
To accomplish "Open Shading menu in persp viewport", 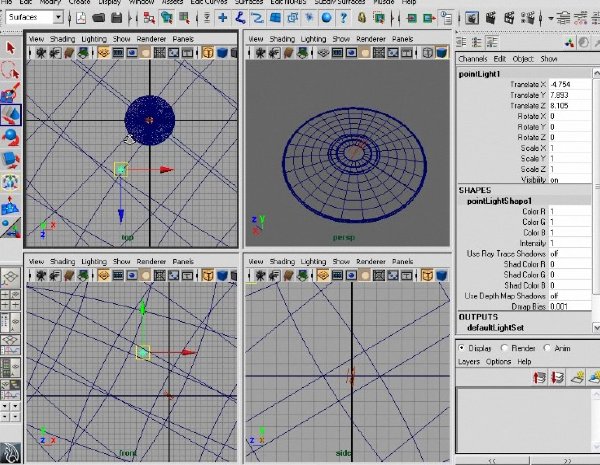I will point(282,39).
